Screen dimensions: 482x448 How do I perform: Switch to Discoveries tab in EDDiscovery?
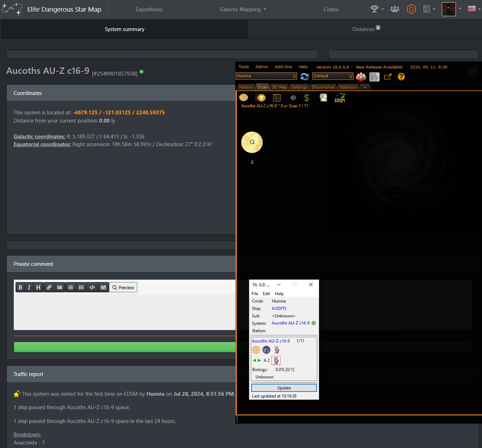click(x=323, y=87)
